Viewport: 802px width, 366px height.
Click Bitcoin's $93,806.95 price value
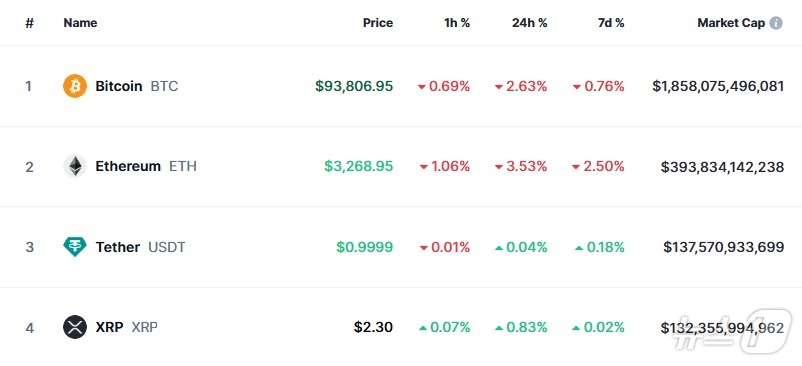click(x=354, y=86)
